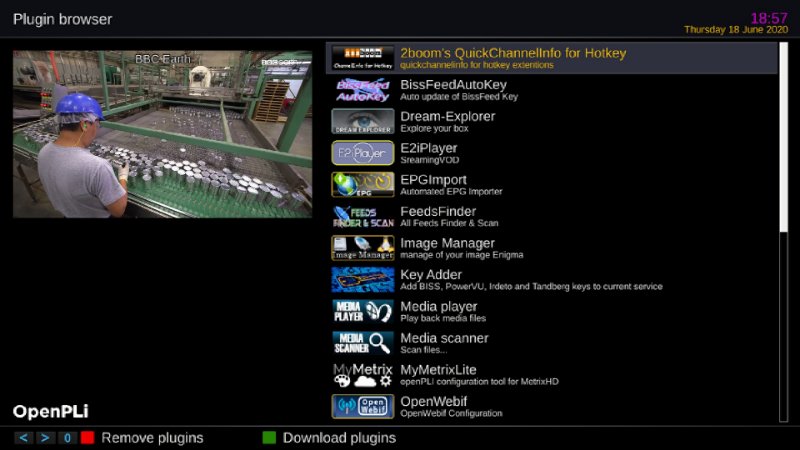
Task: Select 'OpenWebif' list entry title
Action: (433, 401)
